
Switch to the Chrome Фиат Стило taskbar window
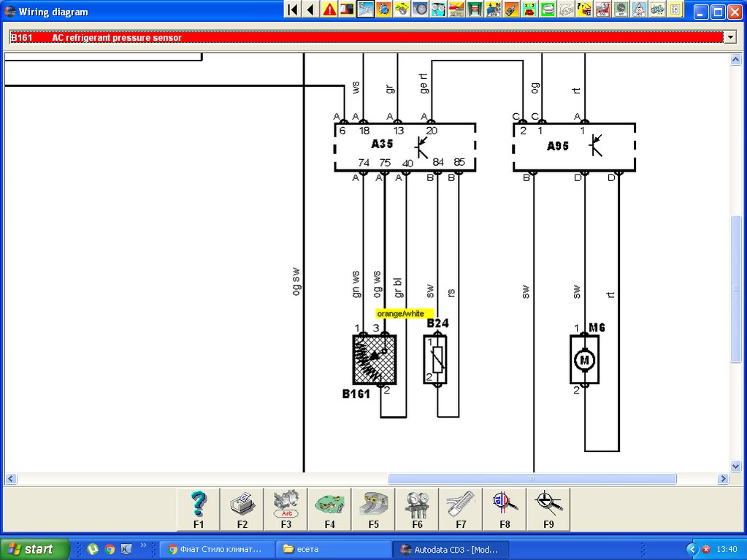coord(217,549)
